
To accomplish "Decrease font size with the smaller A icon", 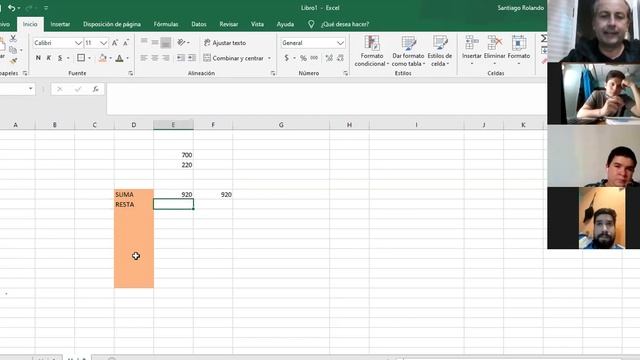I will pyautogui.click(x=126, y=43).
